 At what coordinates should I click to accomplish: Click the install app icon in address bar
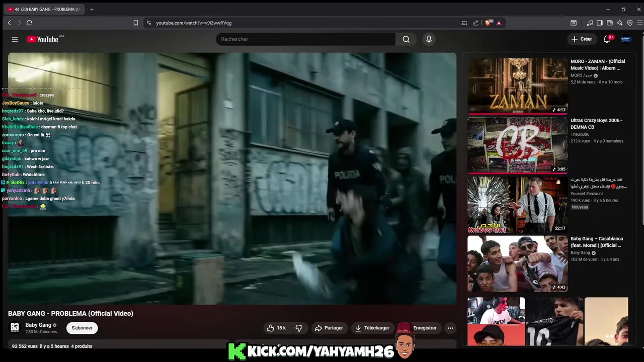pos(464,23)
